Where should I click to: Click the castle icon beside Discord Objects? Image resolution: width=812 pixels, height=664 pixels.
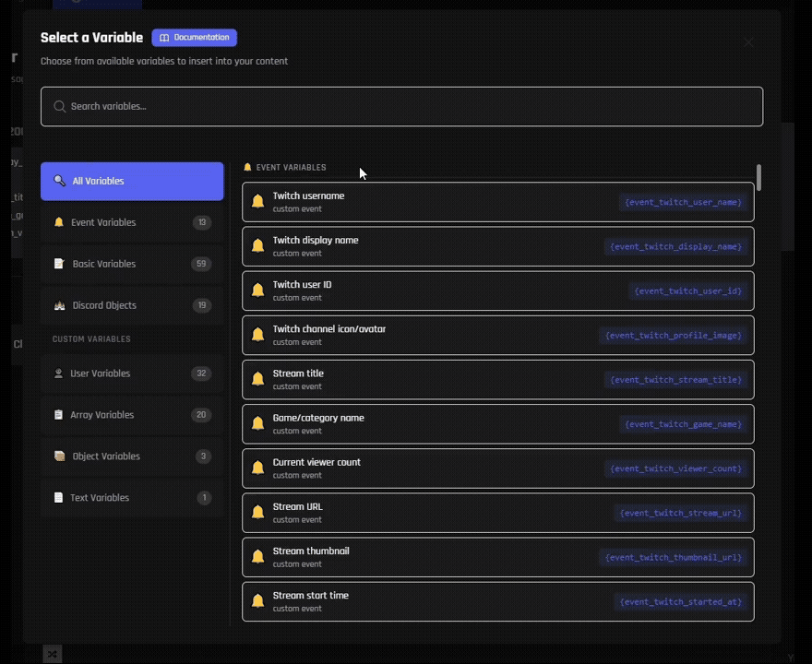[x=60, y=305]
